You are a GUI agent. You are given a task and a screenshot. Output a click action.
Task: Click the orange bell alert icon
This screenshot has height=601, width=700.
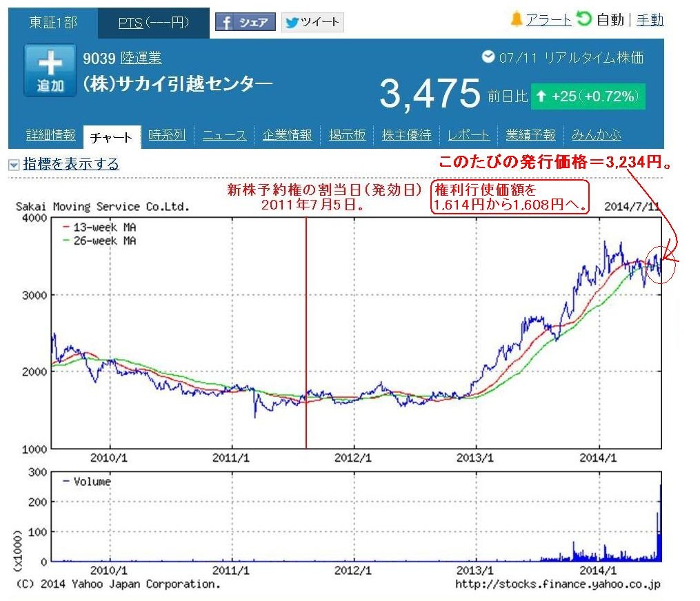click(517, 19)
